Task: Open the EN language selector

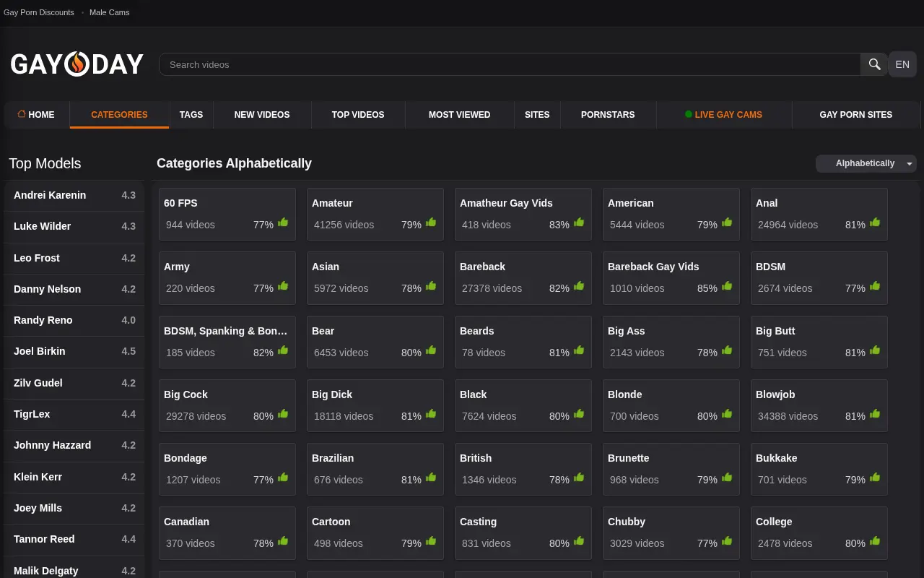Action: [902, 64]
